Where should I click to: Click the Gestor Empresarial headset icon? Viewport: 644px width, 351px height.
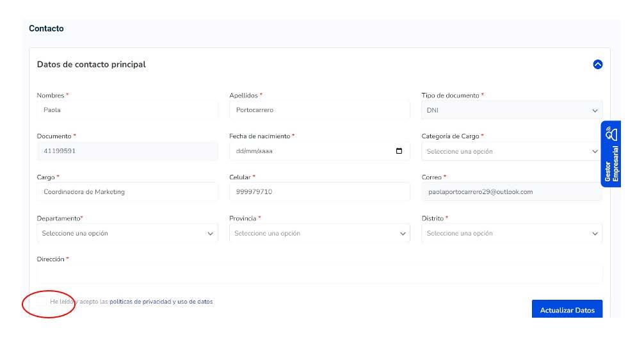pyautogui.click(x=612, y=133)
